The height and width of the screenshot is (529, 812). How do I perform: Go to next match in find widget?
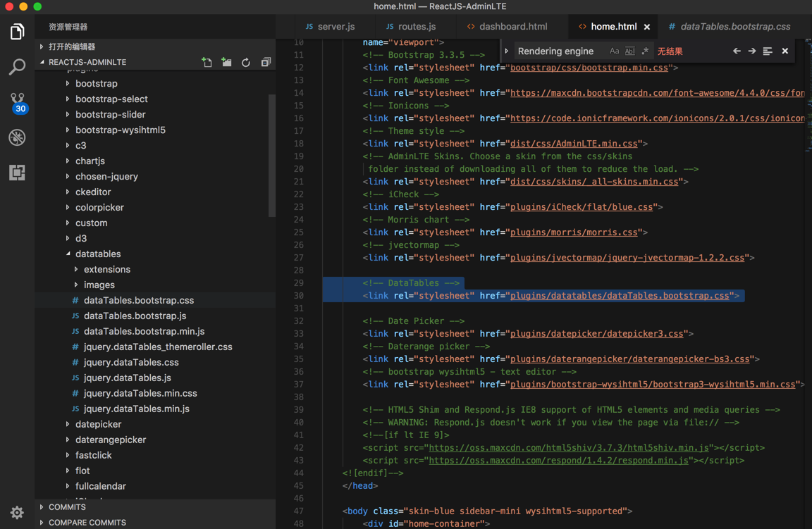coord(752,51)
